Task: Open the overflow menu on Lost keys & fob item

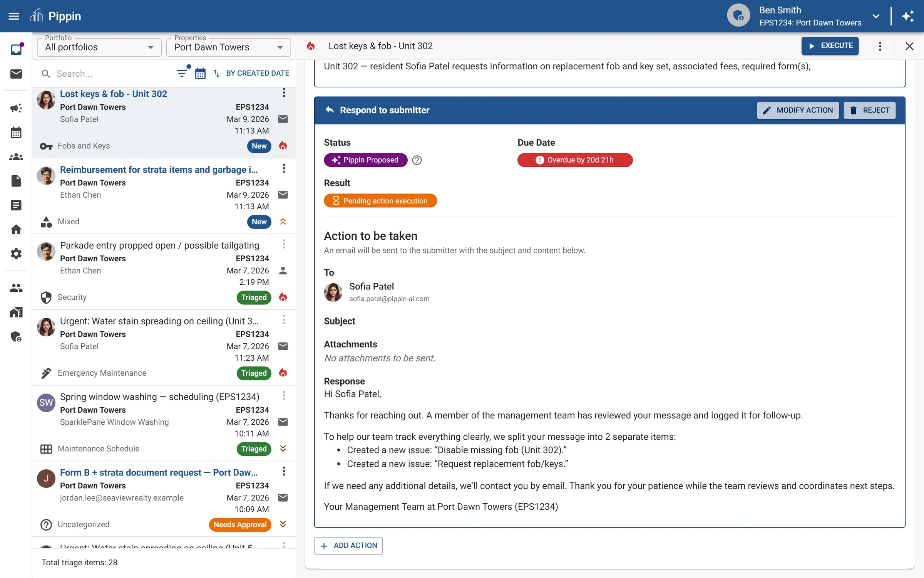Action: tap(284, 92)
